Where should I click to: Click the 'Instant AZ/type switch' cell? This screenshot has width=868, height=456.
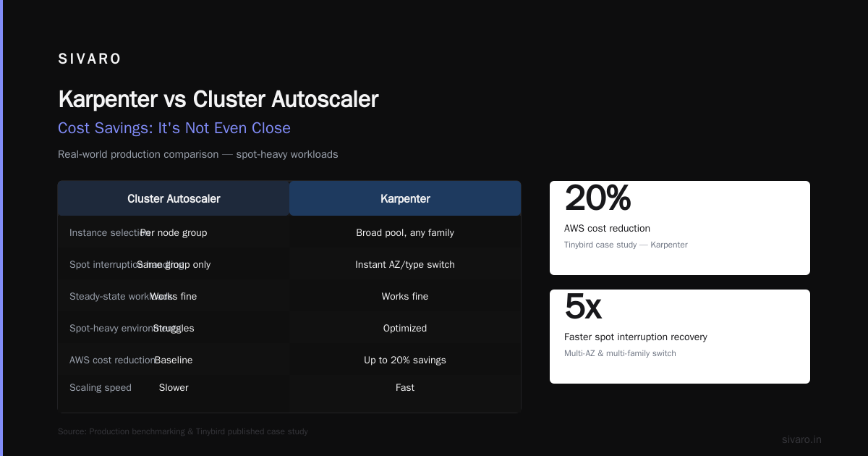[x=405, y=265]
